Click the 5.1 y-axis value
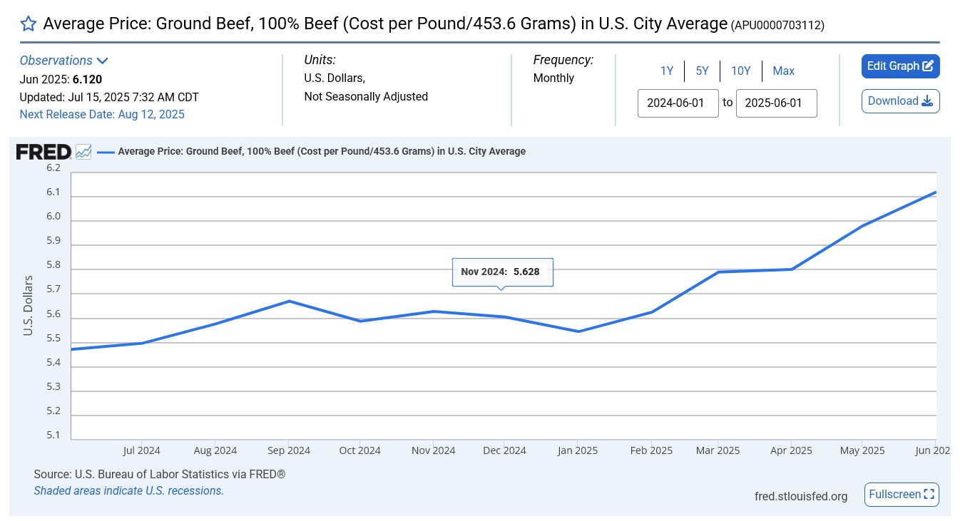The image size is (980, 521). [x=53, y=435]
